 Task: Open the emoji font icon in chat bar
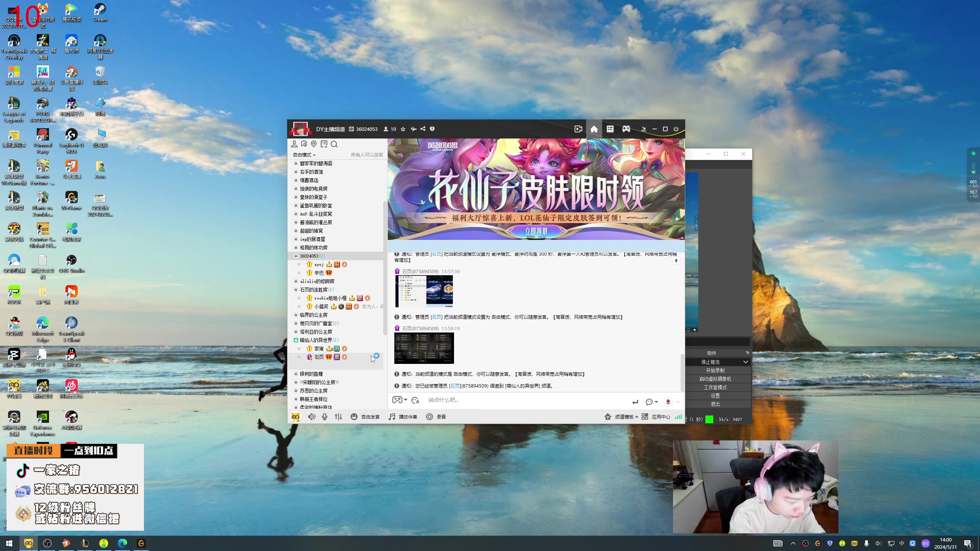pos(415,400)
